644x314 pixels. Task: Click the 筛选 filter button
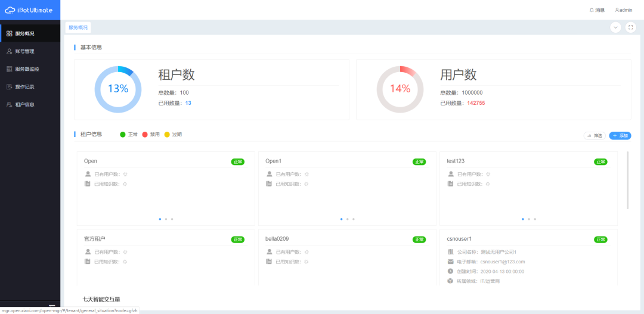pos(595,136)
